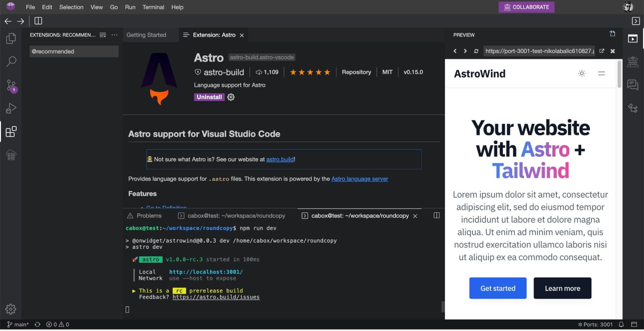This screenshot has width=644, height=331.
Task: Reload the preview browser page
Action: point(476,51)
